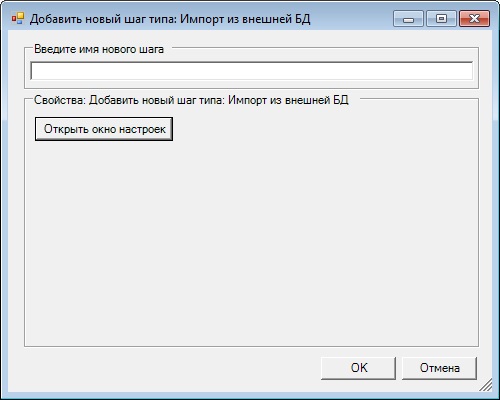The image size is (500, 400).
Task: Open the settings window via Открыть окно настроек
Action: click(104, 129)
